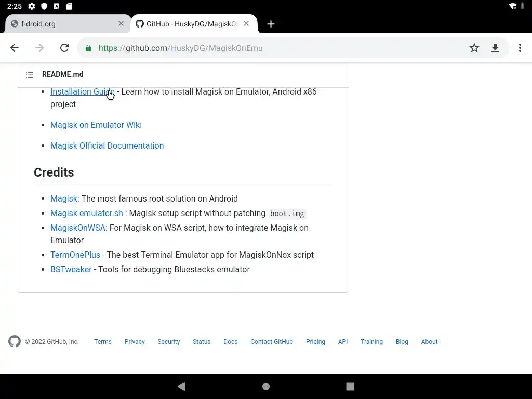The height and width of the screenshot is (399, 532).
Task: Go back to the previous page
Action: 15,48
